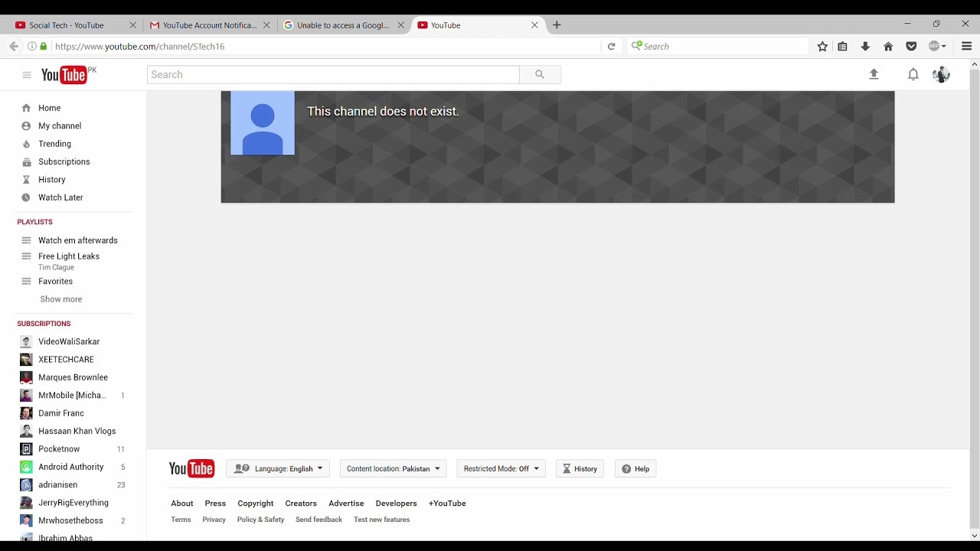The width and height of the screenshot is (980, 551).
Task: Open Firefox bookmarks list icon
Action: point(842,47)
